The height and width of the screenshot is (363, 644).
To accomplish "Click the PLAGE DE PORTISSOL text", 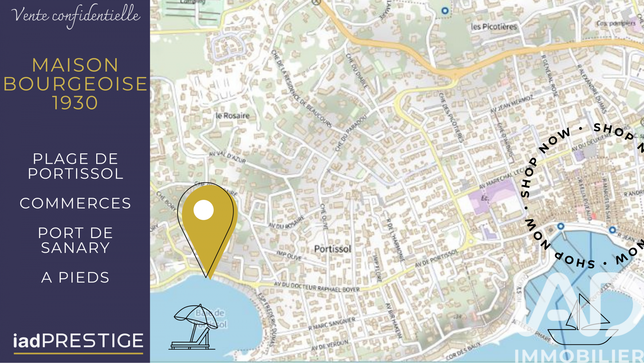I will pyautogui.click(x=75, y=166).
